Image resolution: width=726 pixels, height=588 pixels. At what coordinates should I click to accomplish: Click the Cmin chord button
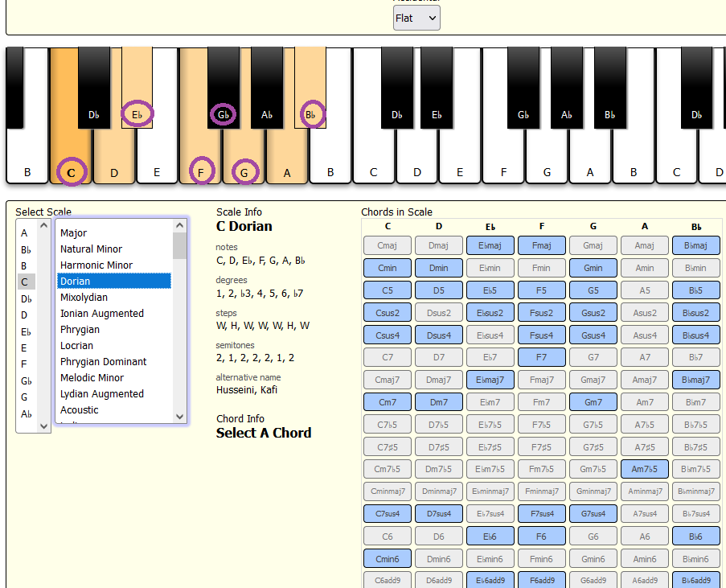pos(388,268)
